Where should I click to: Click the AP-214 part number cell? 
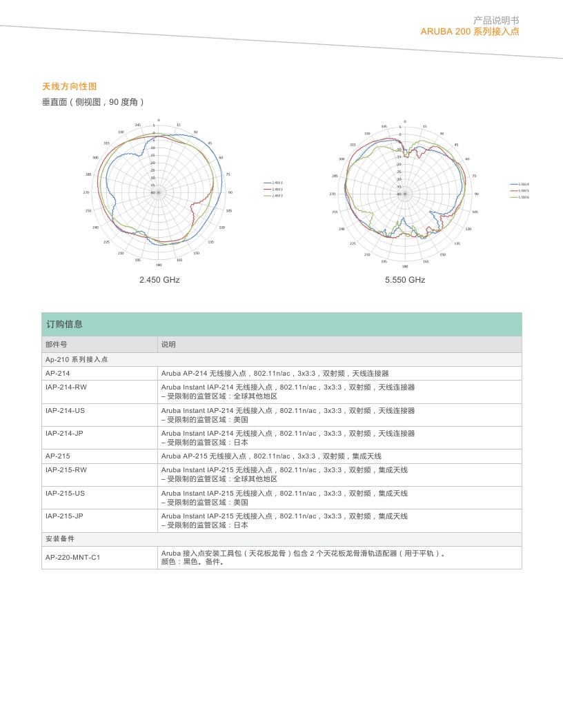tap(58, 373)
